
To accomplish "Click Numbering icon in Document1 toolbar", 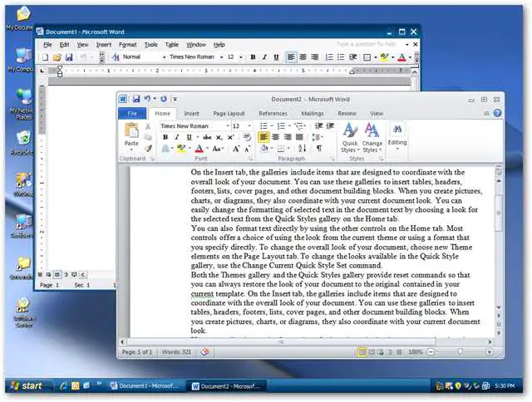I will point(329,57).
